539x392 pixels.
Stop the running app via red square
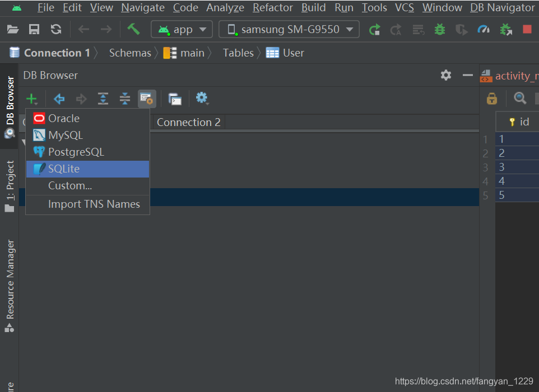[x=526, y=29]
